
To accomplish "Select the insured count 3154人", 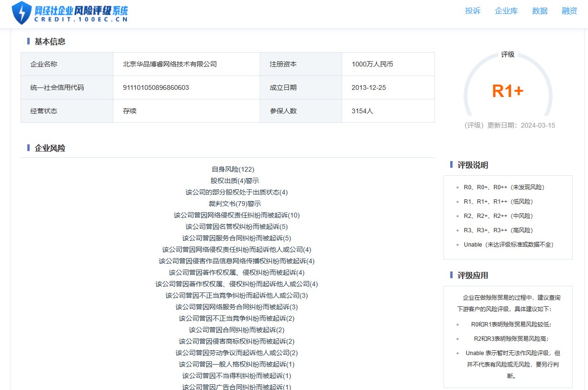I will point(362,111).
